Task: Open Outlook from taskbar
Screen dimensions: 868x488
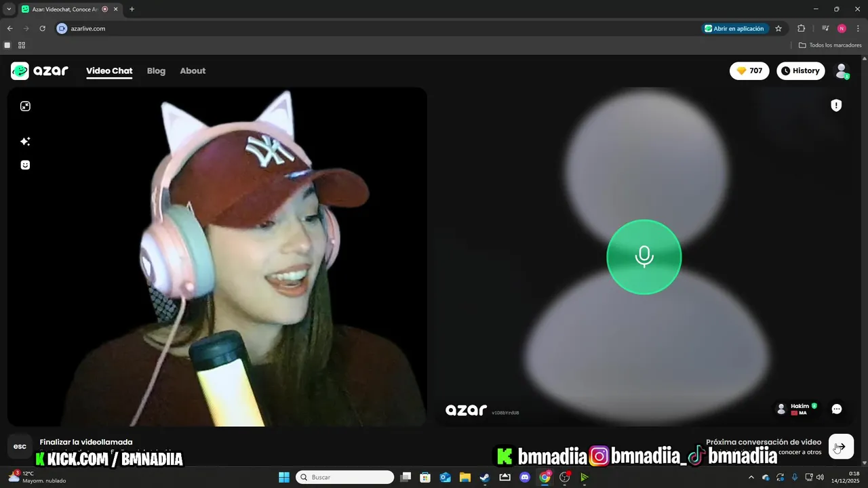Action: tap(446, 477)
